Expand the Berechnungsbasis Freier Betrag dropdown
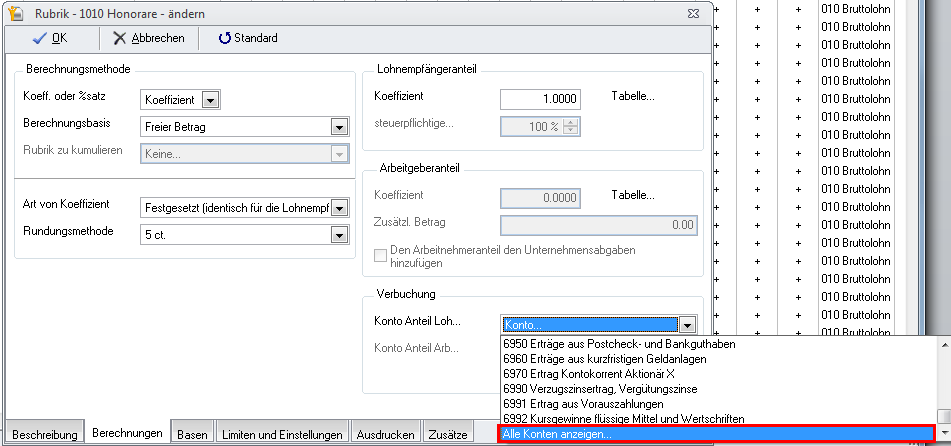951x446 pixels. (x=338, y=127)
